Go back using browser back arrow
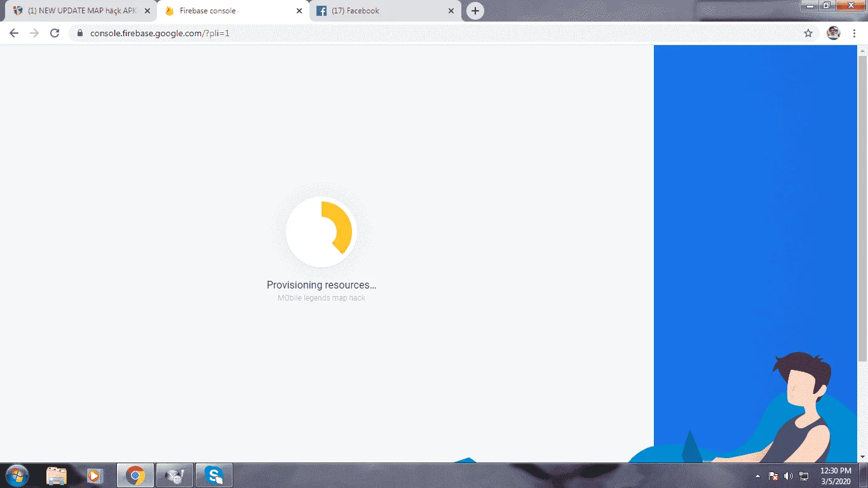868x488 pixels. (x=14, y=33)
